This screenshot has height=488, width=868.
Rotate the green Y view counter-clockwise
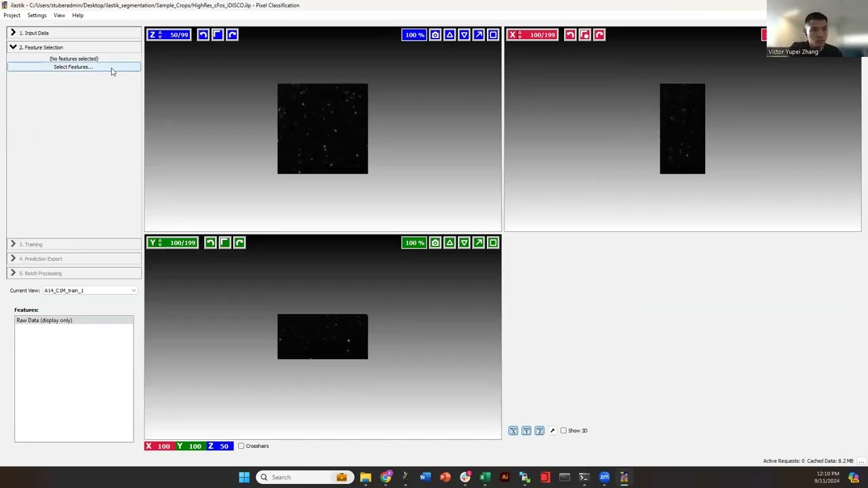[x=210, y=243]
